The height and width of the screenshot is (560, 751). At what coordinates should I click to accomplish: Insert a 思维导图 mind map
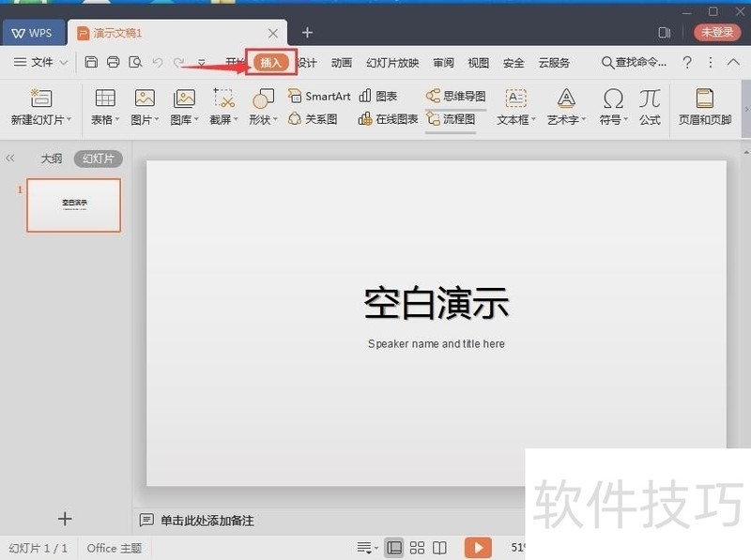[456, 96]
